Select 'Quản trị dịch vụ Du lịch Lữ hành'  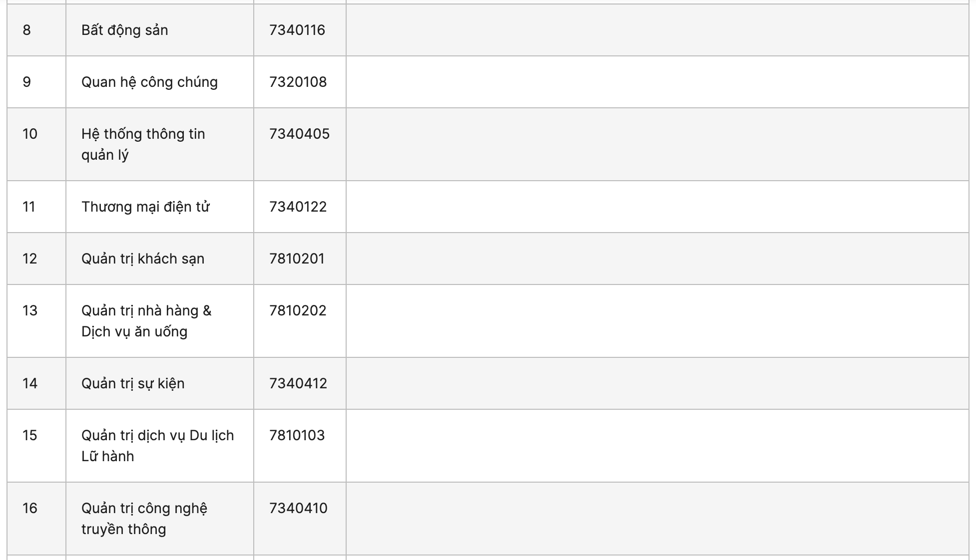pyautogui.click(x=158, y=446)
